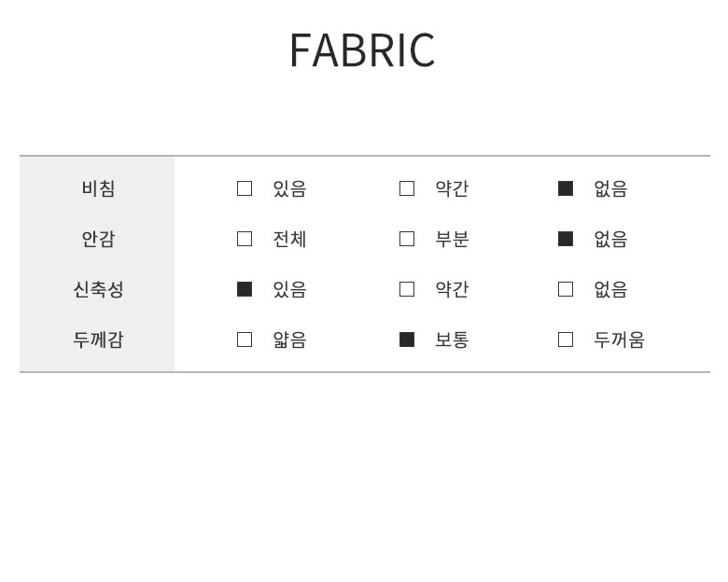Screen dimensions: 728x582
Task: Select the 얇음 thickness checkbox
Action: tap(245, 339)
